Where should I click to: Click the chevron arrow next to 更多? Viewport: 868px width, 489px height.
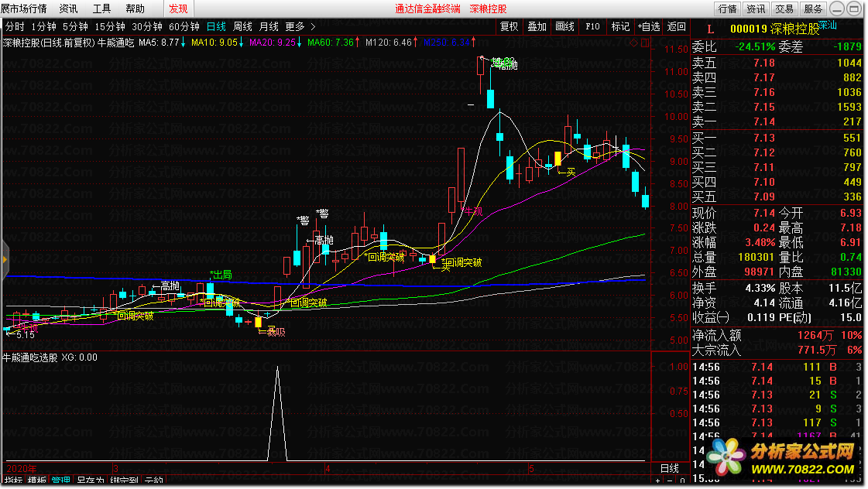(x=313, y=26)
